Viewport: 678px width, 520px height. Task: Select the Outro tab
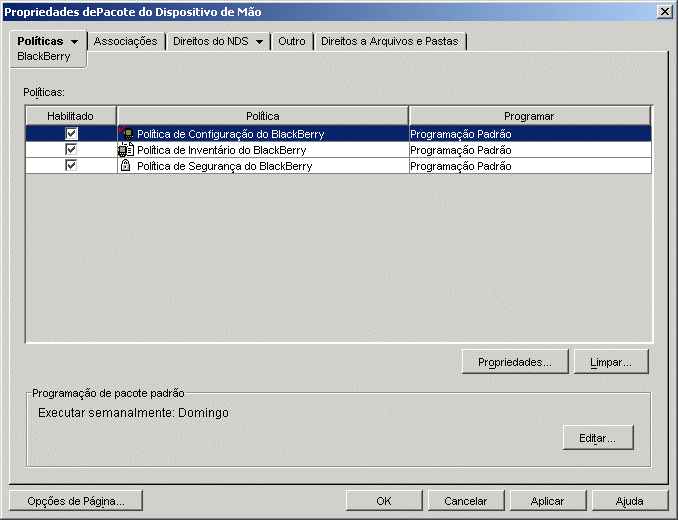point(292,41)
